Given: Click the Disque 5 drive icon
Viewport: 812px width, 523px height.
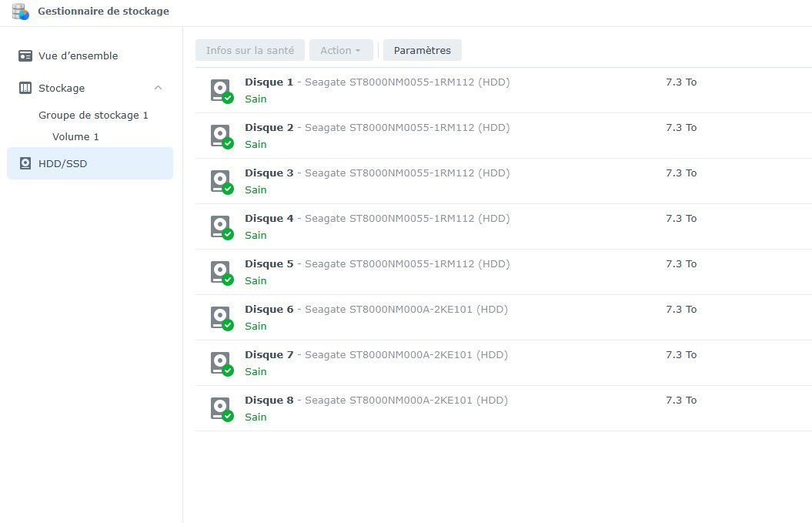Looking at the screenshot, I should click(x=222, y=273).
